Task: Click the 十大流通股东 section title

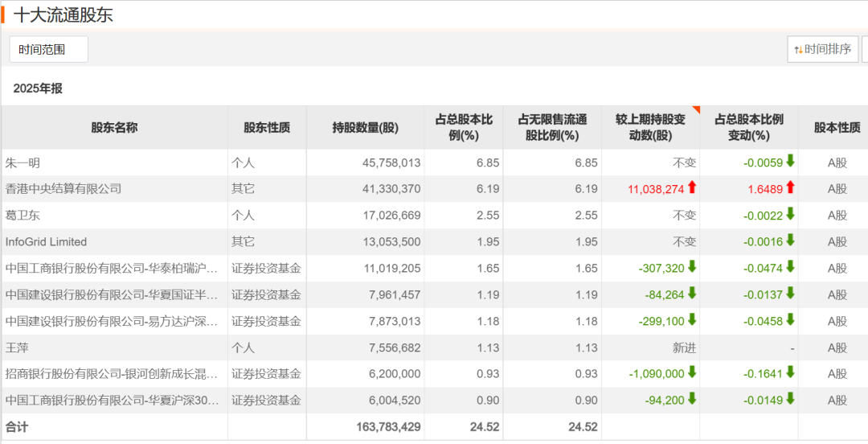Action: [x=63, y=14]
